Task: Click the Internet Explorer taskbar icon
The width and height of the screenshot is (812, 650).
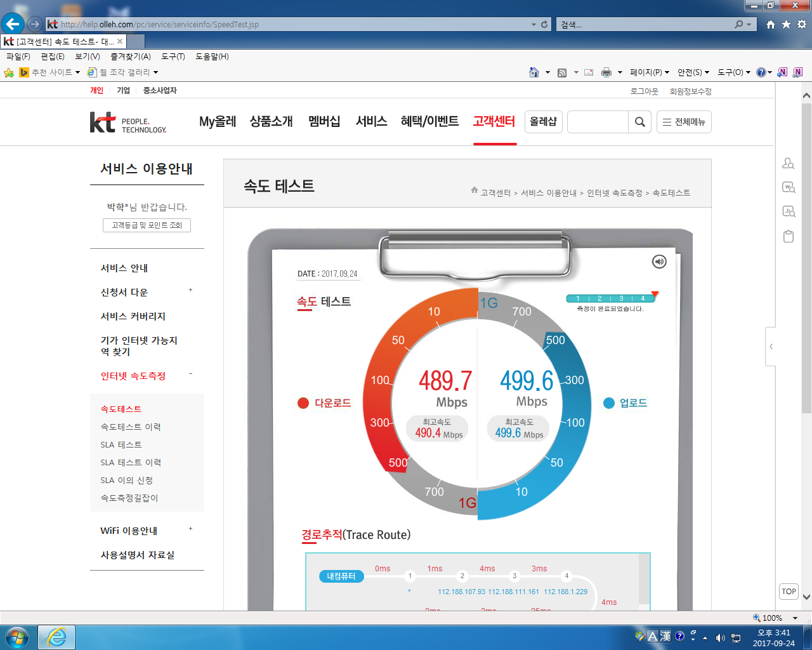Action: click(x=56, y=637)
